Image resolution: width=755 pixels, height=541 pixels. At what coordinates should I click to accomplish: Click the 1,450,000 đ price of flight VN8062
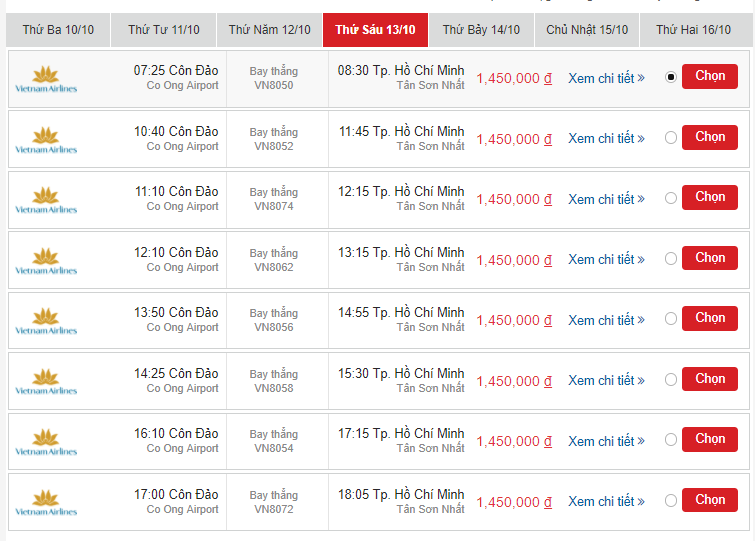pyautogui.click(x=514, y=260)
